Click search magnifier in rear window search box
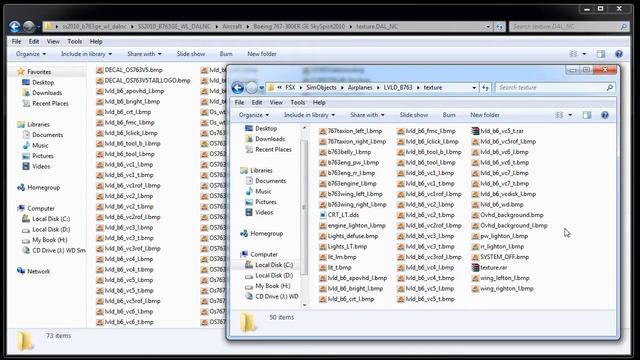Image resolution: width=640 pixels, height=360 pixels. coord(624,27)
